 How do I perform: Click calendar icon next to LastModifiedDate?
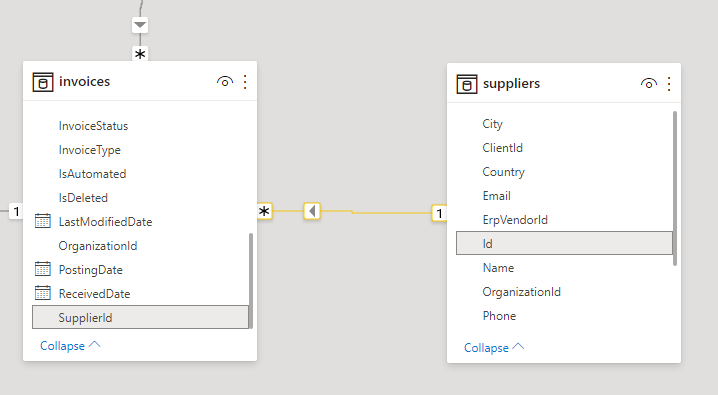43,221
